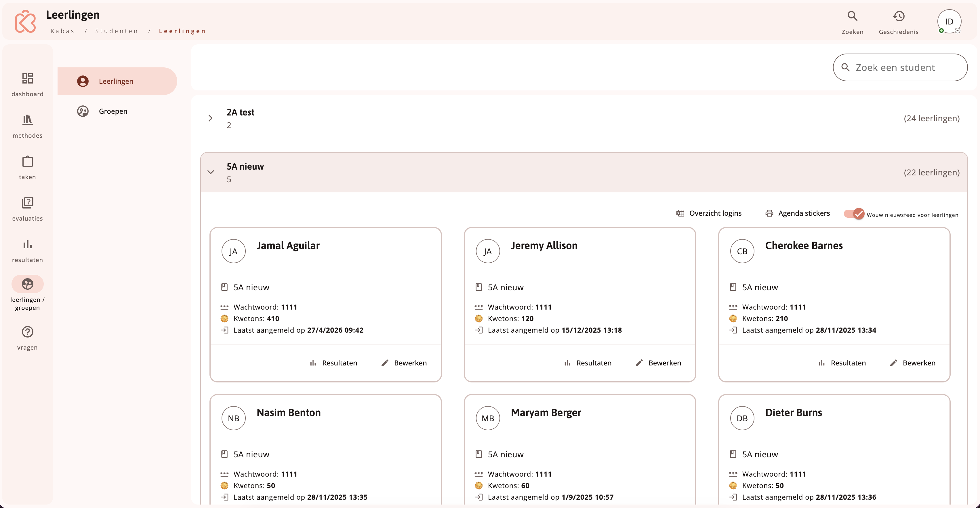
Task: Click Kwetons: 210 on Cherokee Barnes' card
Action: (x=765, y=318)
